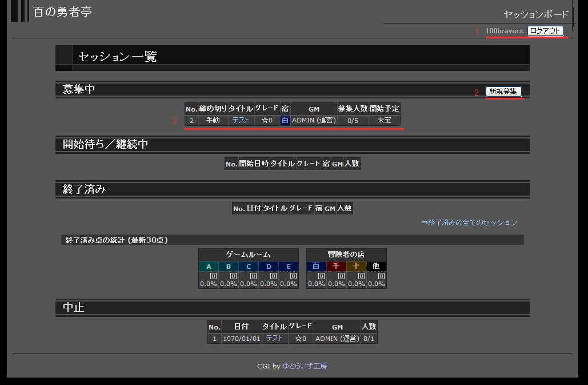Select game room C header cell

point(249,267)
